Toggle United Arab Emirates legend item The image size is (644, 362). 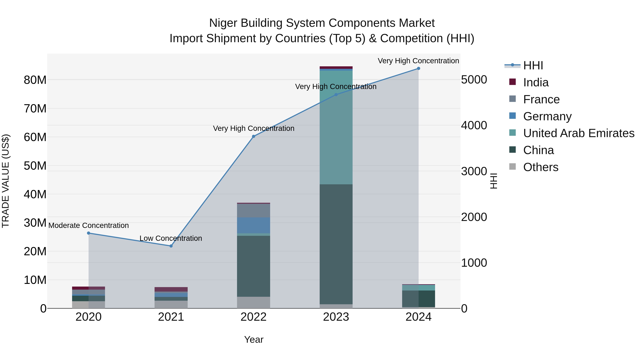572,133
